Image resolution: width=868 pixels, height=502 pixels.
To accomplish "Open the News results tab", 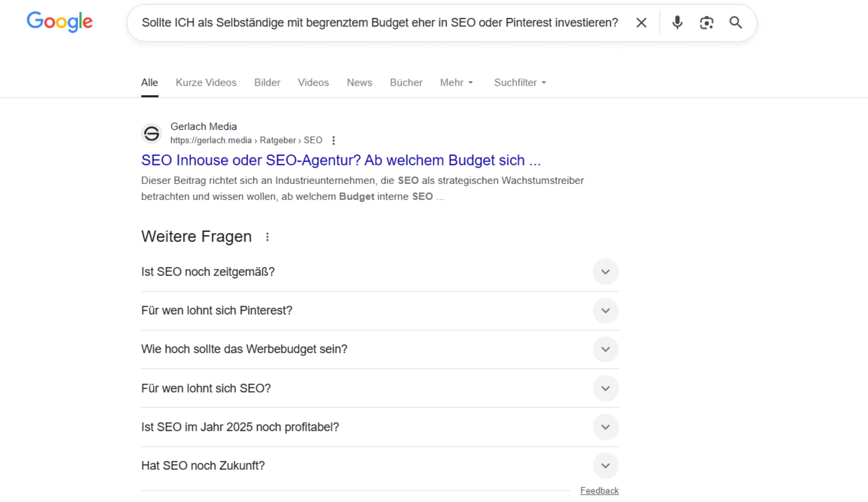I will click(359, 82).
